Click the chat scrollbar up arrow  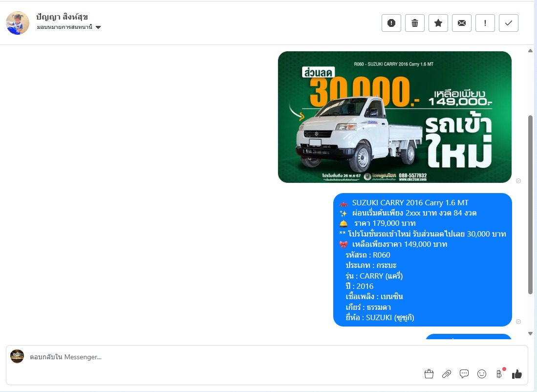(530, 51)
